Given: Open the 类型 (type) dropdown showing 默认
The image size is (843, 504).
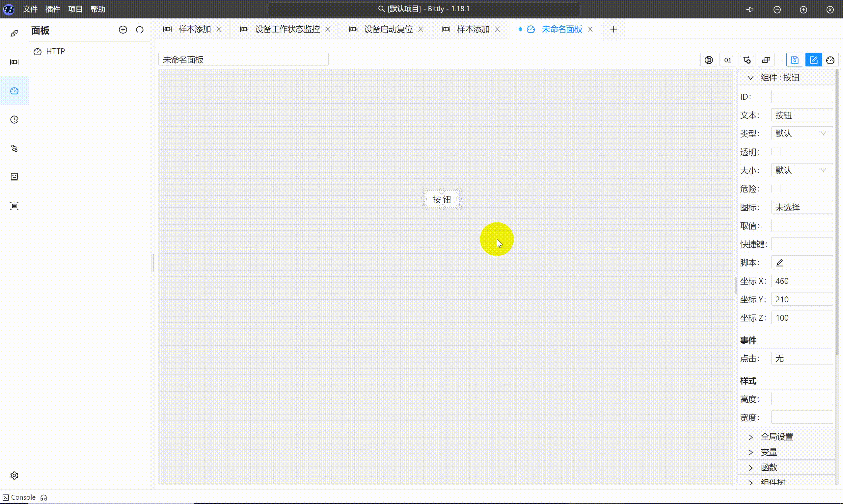Looking at the screenshot, I should pos(802,133).
